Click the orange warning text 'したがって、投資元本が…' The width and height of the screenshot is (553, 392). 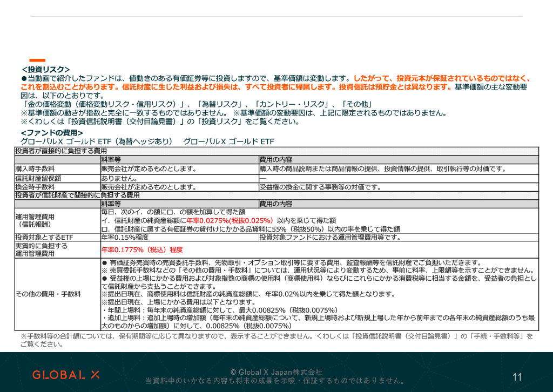[275, 83]
